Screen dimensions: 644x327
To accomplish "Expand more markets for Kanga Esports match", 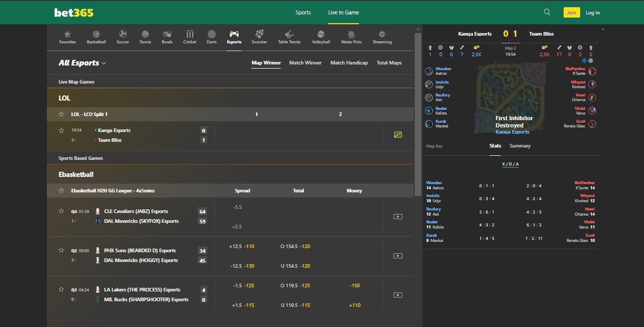I will (74, 140).
